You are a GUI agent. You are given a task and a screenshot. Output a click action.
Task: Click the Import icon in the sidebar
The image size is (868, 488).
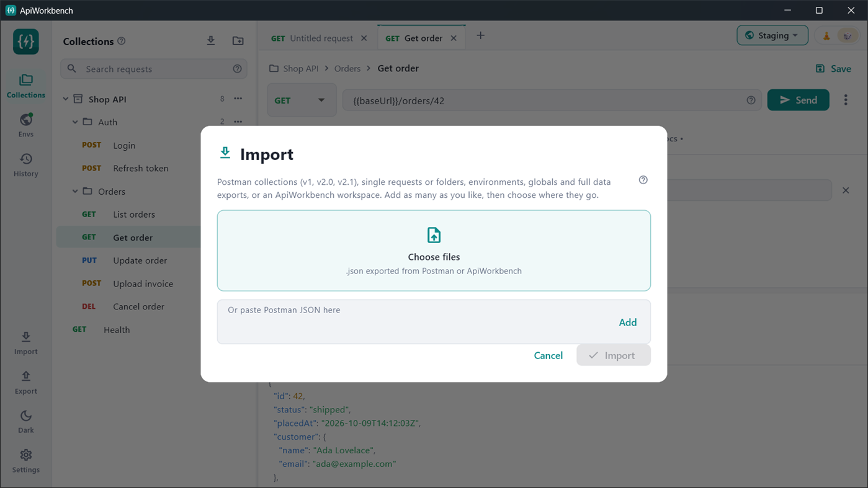point(25,343)
